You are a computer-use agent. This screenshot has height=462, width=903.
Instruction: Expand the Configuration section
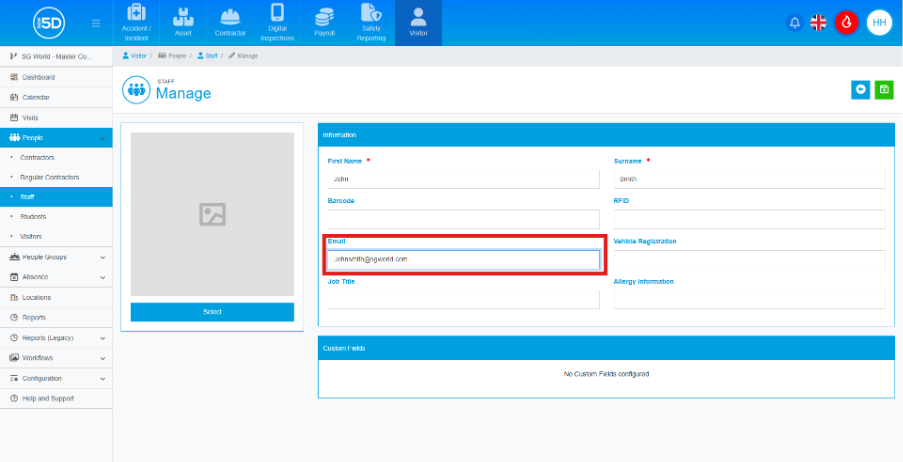(56, 378)
